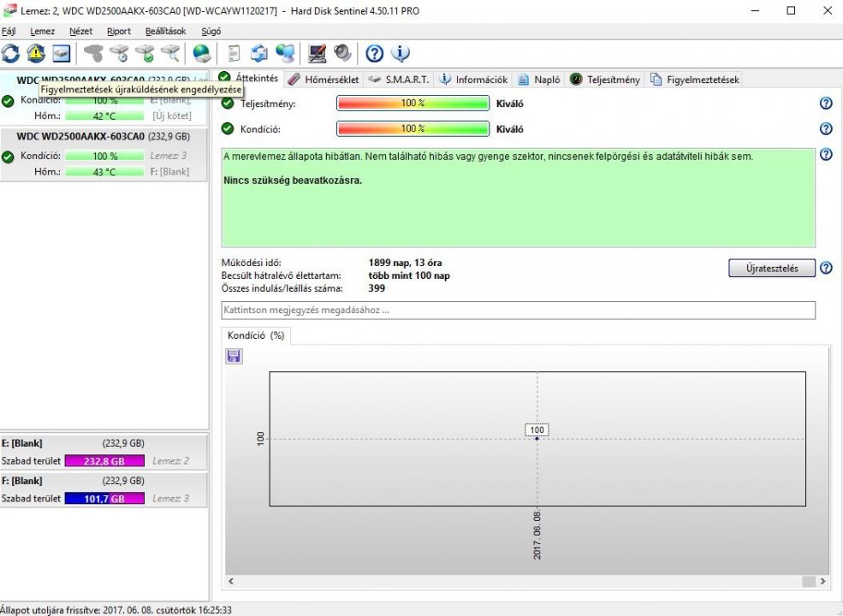Open the Nézet menu
843x616 pixels.
click(x=80, y=31)
